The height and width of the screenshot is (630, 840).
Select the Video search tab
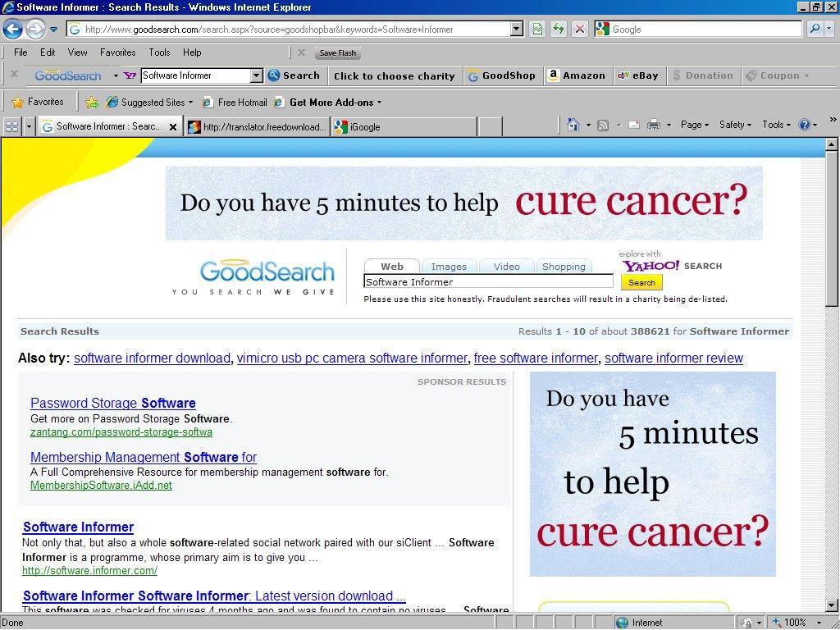pyautogui.click(x=507, y=267)
